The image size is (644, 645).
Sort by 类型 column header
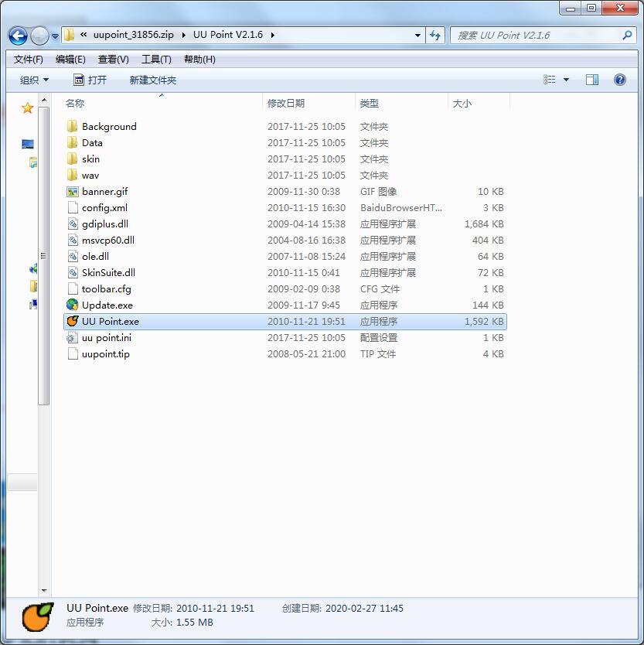pyautogui.click(x=369, y=104)
